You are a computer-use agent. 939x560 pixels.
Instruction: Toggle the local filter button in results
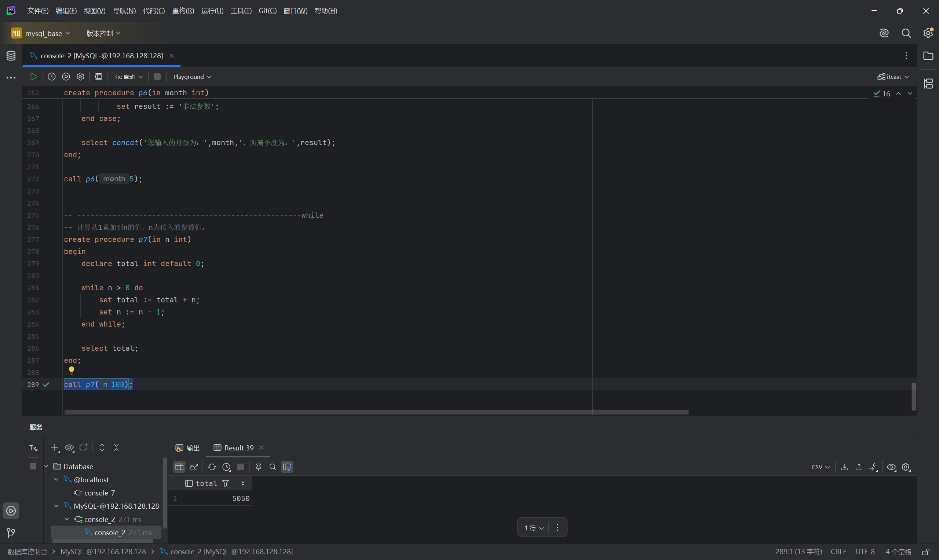click(287, 467)
